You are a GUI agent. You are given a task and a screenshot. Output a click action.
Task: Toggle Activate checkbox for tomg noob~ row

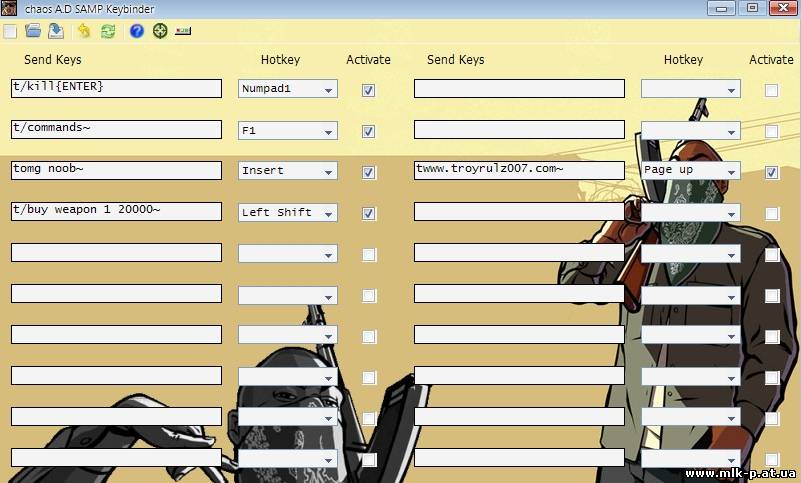point(368,172)
